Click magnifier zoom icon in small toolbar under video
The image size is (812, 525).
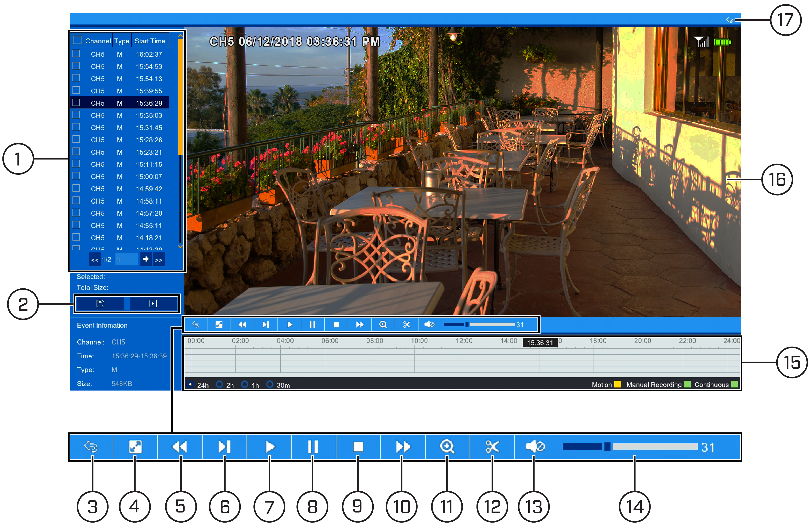click(383, 325)
